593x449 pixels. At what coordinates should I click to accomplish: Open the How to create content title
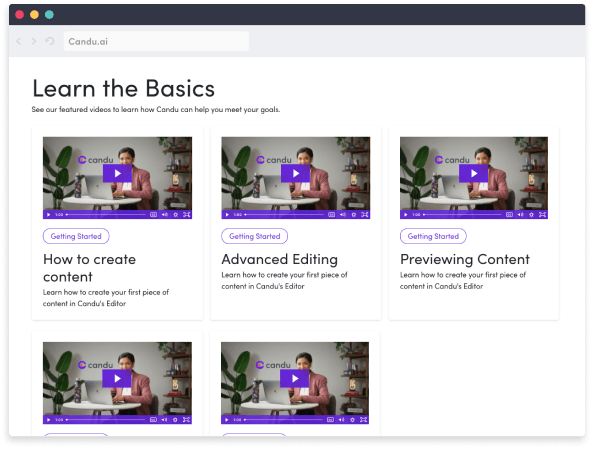(89, 268)
